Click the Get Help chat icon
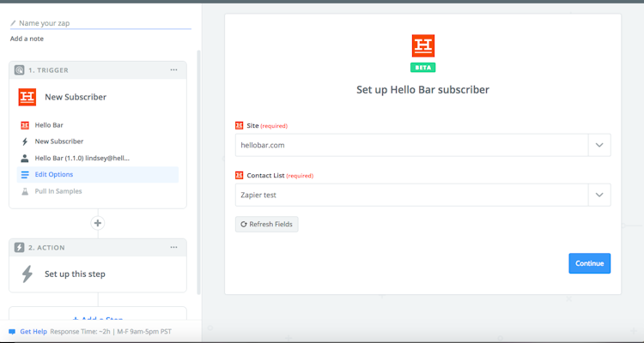The height and width of the screenshot is (343, 644). [x=12, y=332]
